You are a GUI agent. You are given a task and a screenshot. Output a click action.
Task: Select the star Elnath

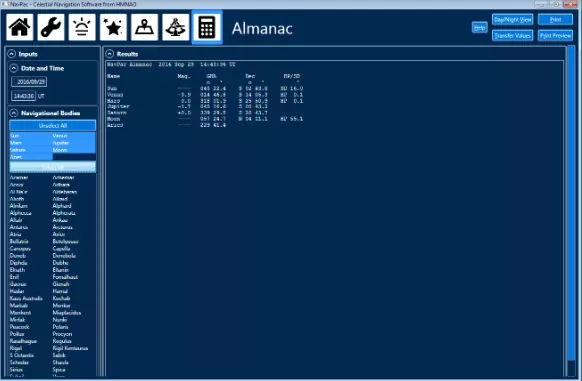pyautogui.click(x=17, y=270)
